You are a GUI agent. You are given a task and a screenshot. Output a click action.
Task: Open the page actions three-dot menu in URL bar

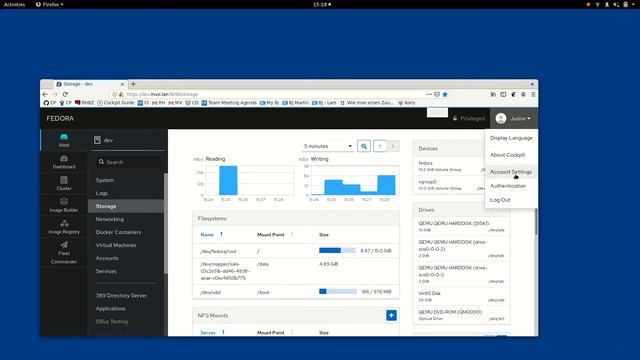429,94
